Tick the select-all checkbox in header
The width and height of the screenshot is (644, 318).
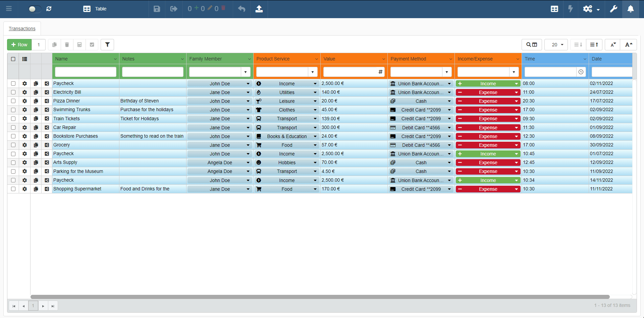click(x=13, y=59)
